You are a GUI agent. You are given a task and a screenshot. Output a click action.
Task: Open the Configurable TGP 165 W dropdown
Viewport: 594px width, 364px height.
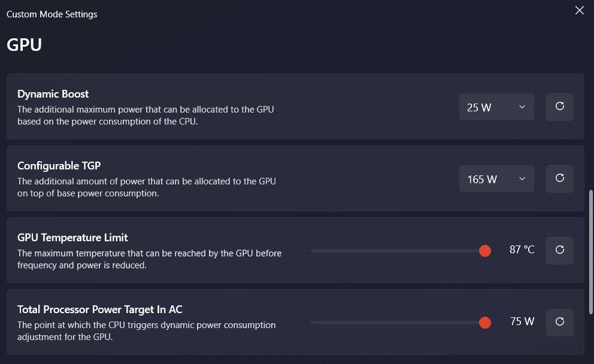[496, 179]
